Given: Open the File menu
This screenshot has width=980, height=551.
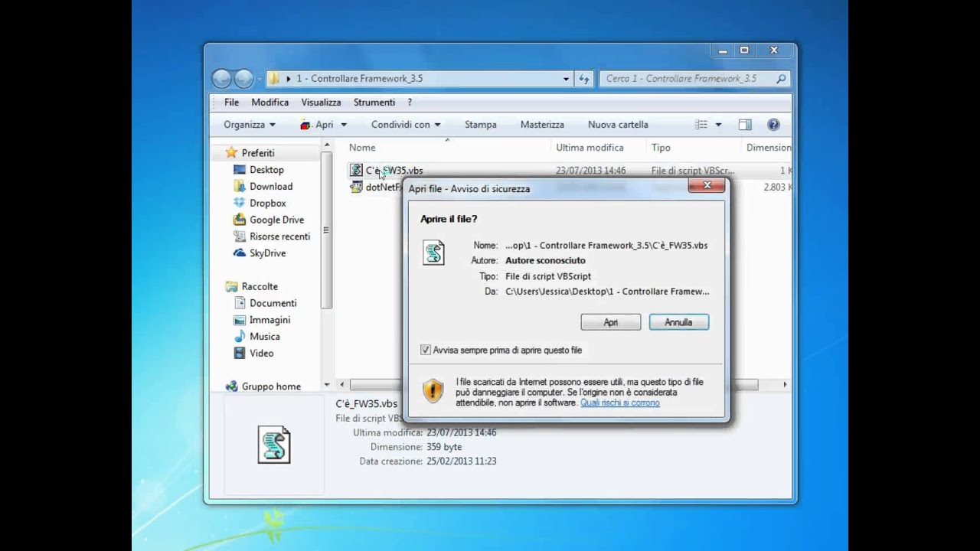Looking at the screenshot, I should click(231, 102).
